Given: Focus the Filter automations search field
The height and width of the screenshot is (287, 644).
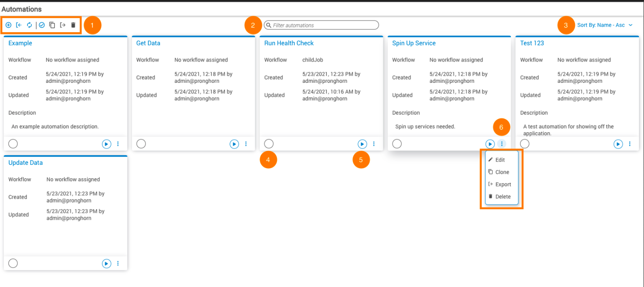Looking at the screenshot, I should pyautogui.click(x=321, y=25).
